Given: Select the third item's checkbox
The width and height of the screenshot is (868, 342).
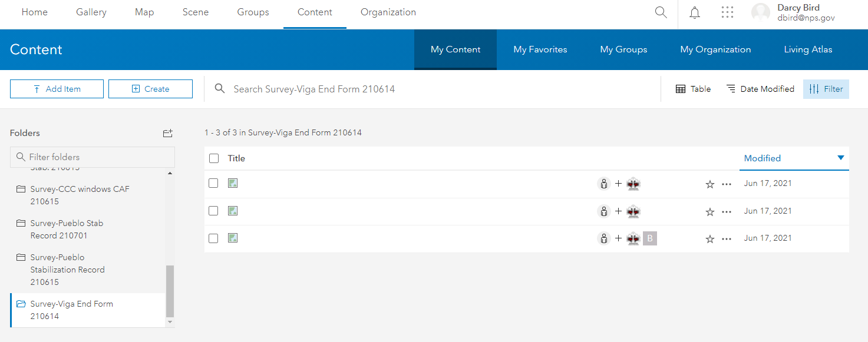Looking at the screenshot, I should tap(213, 238).
